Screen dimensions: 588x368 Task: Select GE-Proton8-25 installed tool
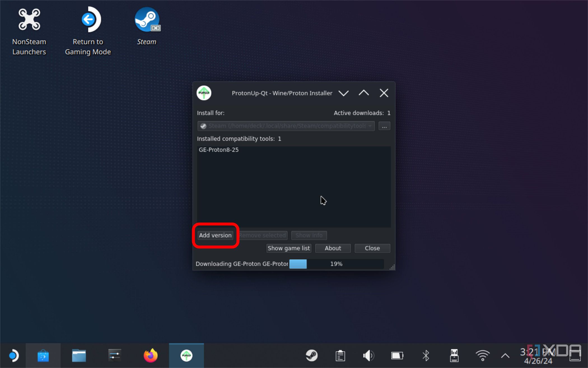coord(218,149)
